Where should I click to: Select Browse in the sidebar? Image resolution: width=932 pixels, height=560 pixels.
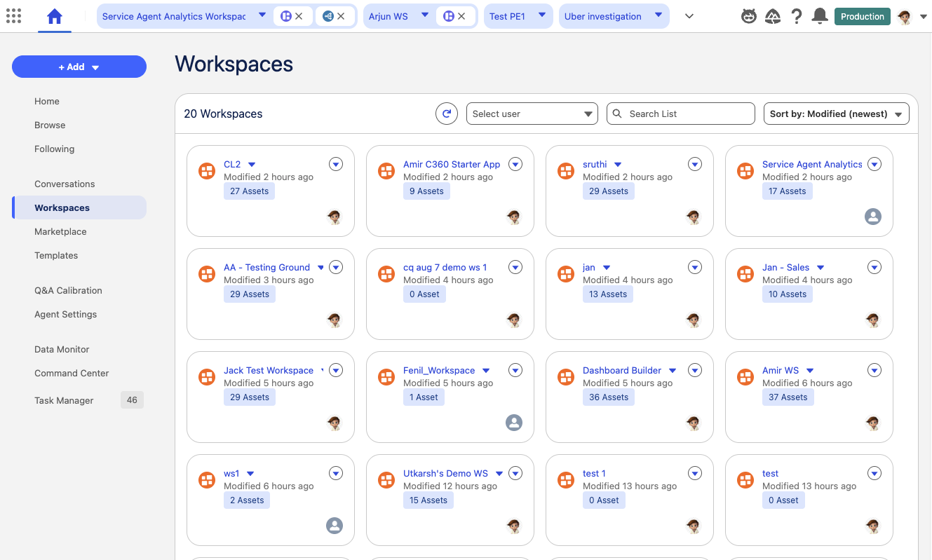50,125
